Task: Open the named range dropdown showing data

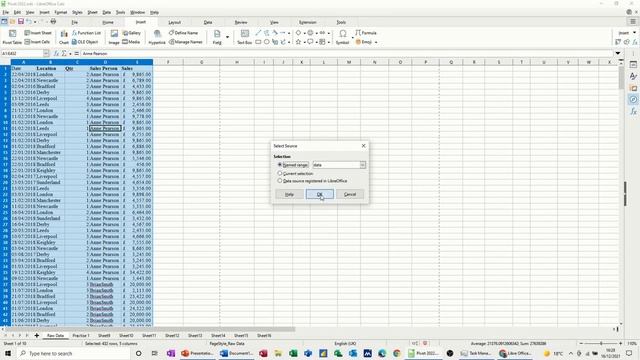Action: tap(362, 165)
